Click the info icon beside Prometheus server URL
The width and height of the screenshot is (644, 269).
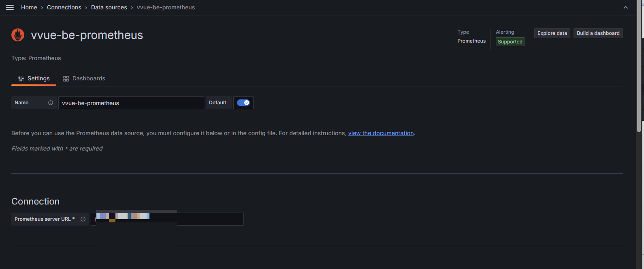click(x=83, y=219)
